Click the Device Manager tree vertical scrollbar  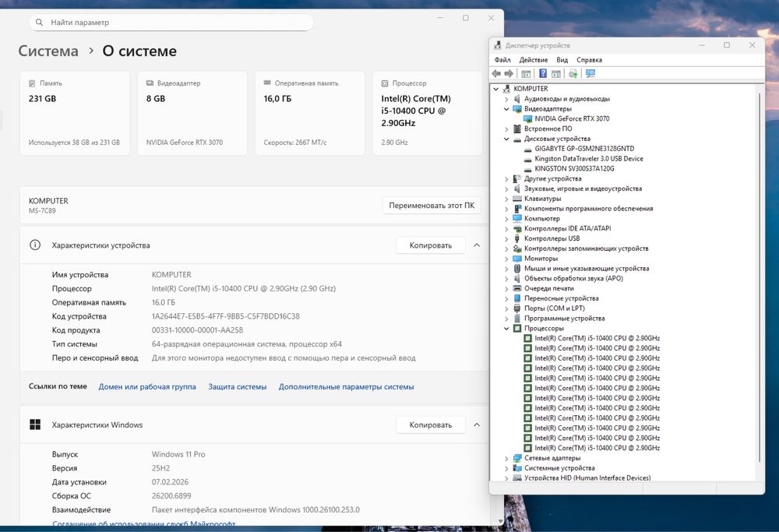tap(760, 278)
